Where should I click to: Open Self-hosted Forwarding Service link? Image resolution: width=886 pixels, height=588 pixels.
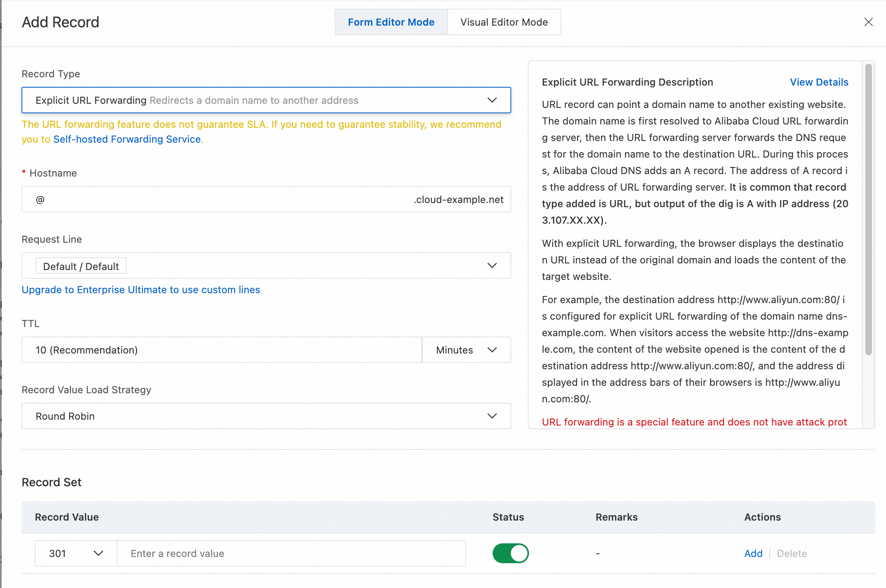(x=127, y=139)
